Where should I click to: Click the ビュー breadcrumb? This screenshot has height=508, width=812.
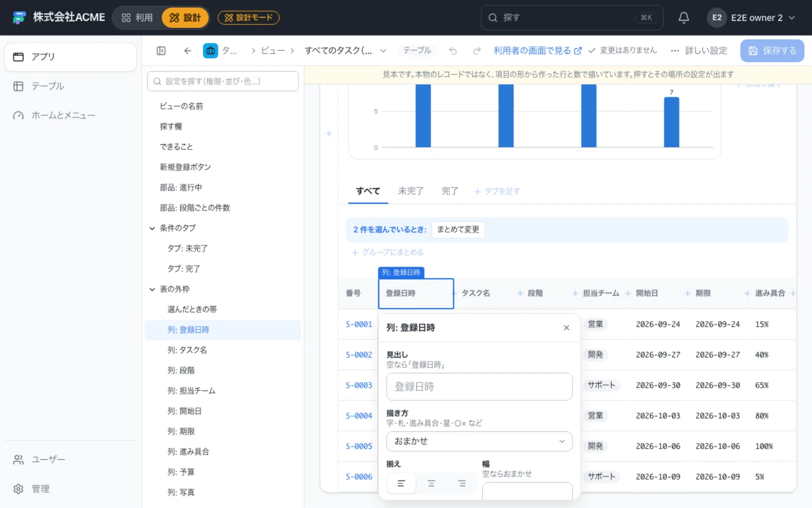point(273,51)
